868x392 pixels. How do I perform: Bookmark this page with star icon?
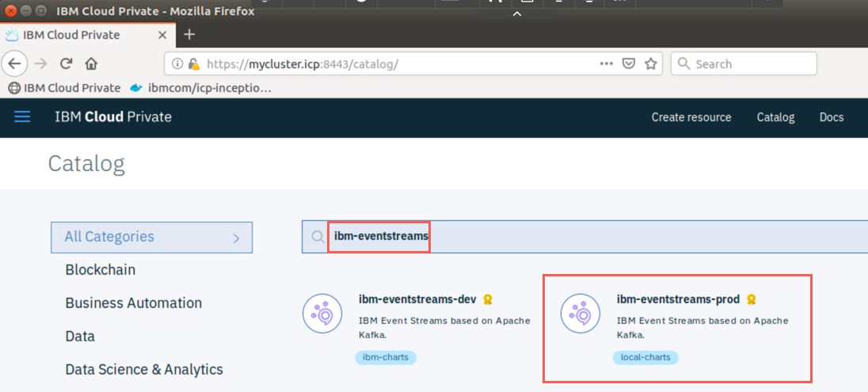[x=651, y=63]
